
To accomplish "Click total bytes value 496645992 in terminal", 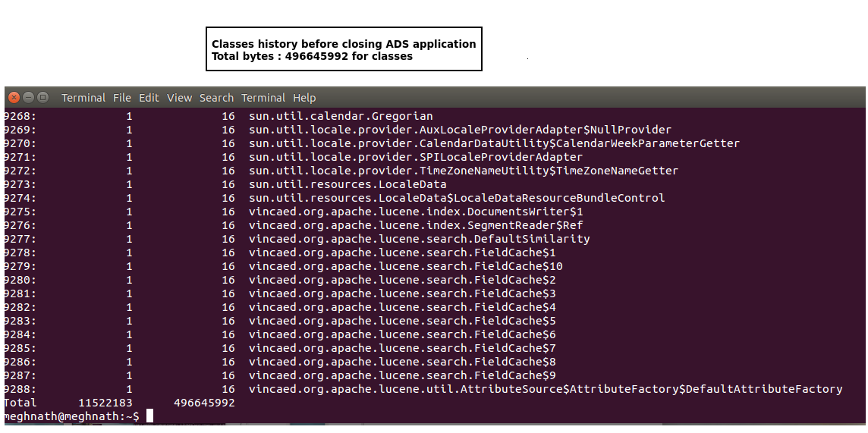I will point(204,403).
